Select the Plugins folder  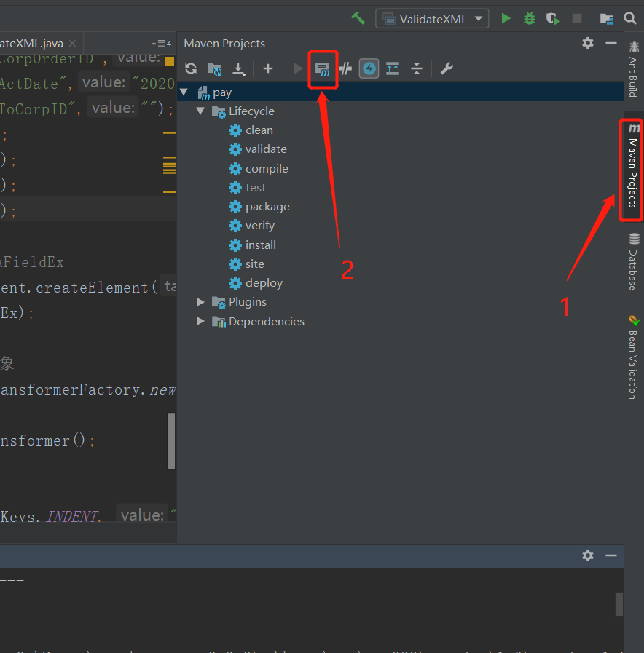[x=239, y=302]
